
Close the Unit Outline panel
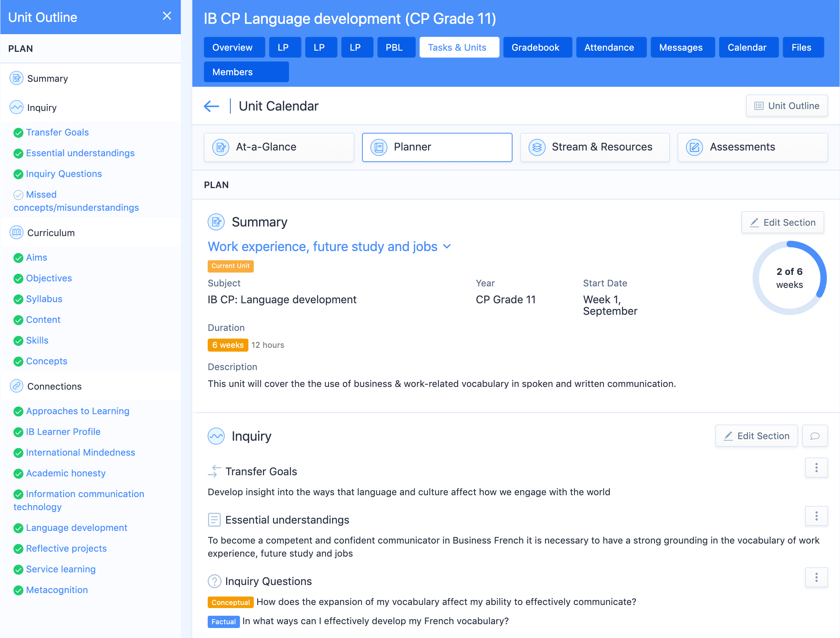tap(167, 16)
